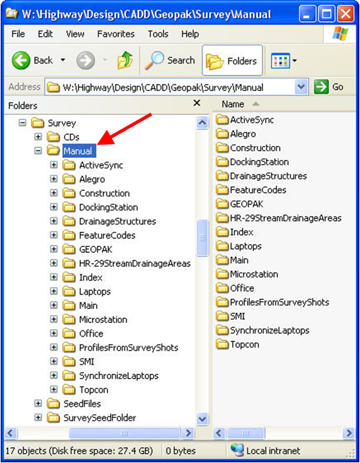Viewport: 360px width, 463px height.
Task: Collapse the Survey tree node
Action: tap(22, 123)
